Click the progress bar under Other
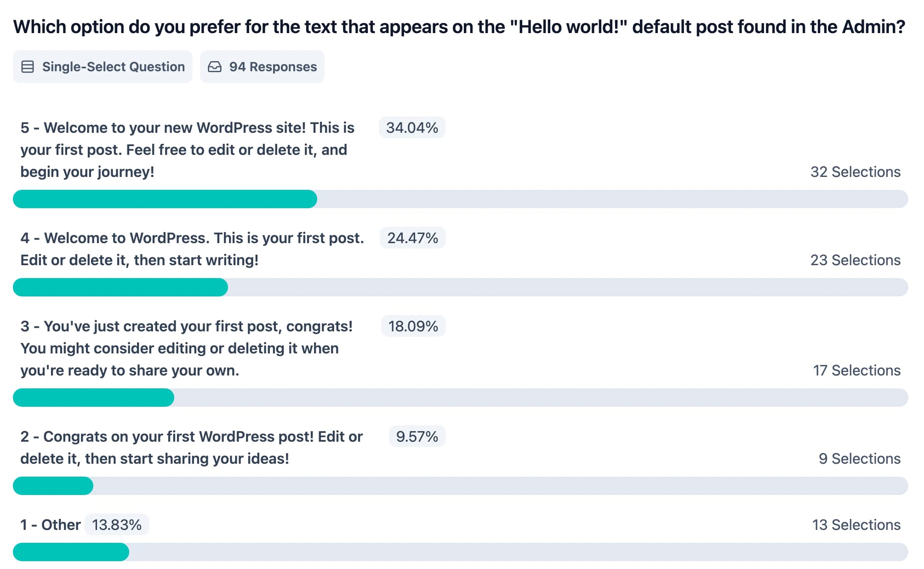Viewport: 924px width, 569px height. click(460, 552)
